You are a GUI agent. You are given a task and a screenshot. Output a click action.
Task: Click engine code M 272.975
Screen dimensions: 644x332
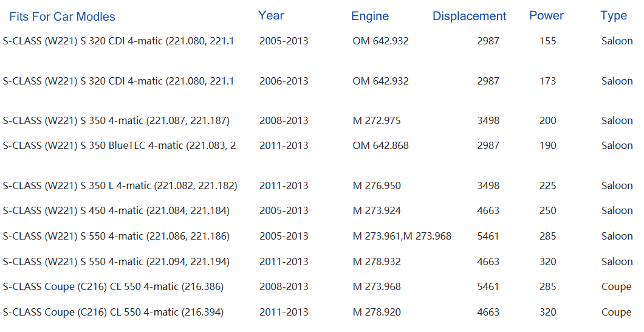[377, 120]
